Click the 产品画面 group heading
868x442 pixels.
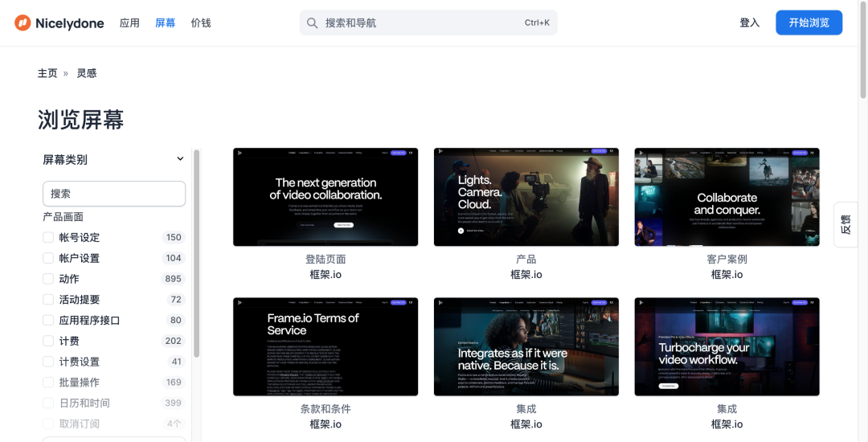tap(63, 217)
